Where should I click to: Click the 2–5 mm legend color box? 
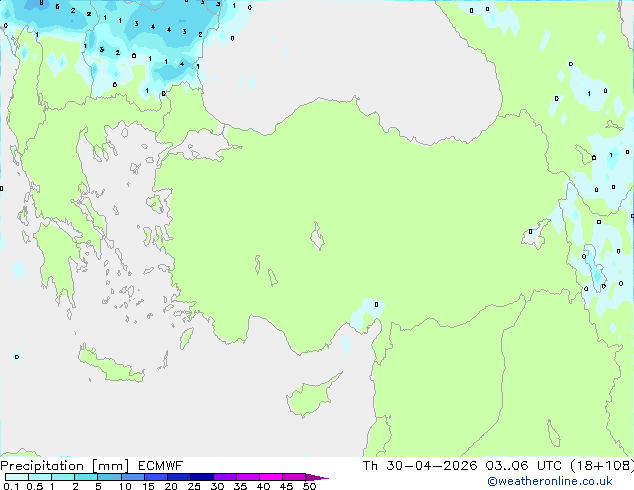pyautogui.click(x=86, y=477)
